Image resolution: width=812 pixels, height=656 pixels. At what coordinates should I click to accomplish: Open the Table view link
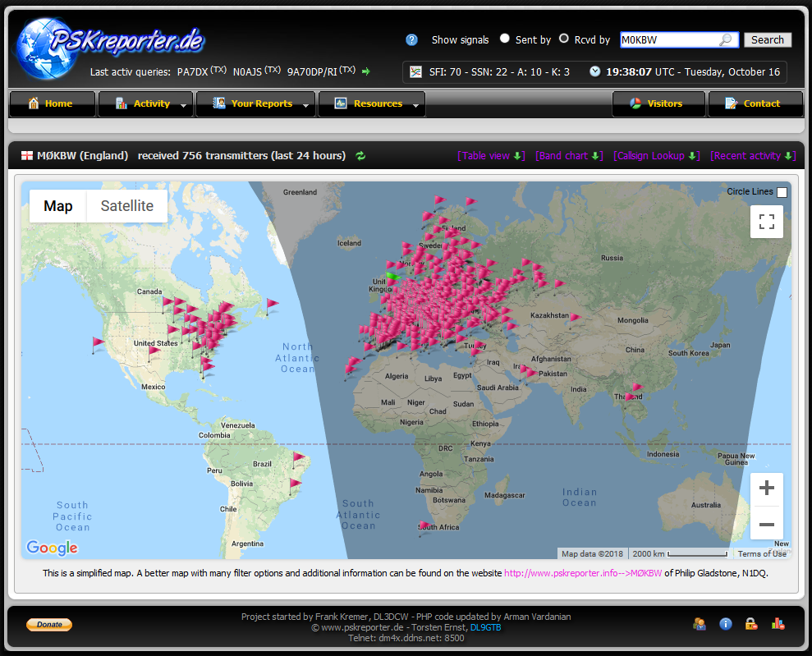pos(490,156)
